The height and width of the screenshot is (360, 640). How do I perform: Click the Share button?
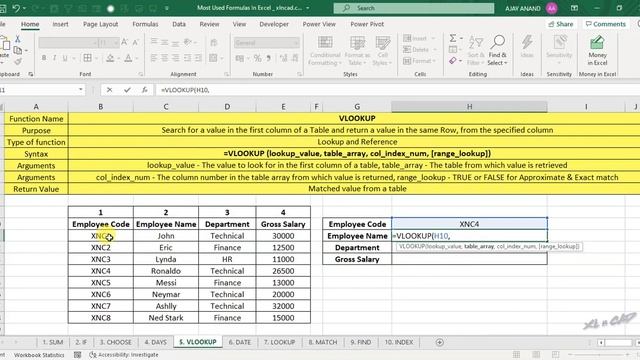[561, 24]
